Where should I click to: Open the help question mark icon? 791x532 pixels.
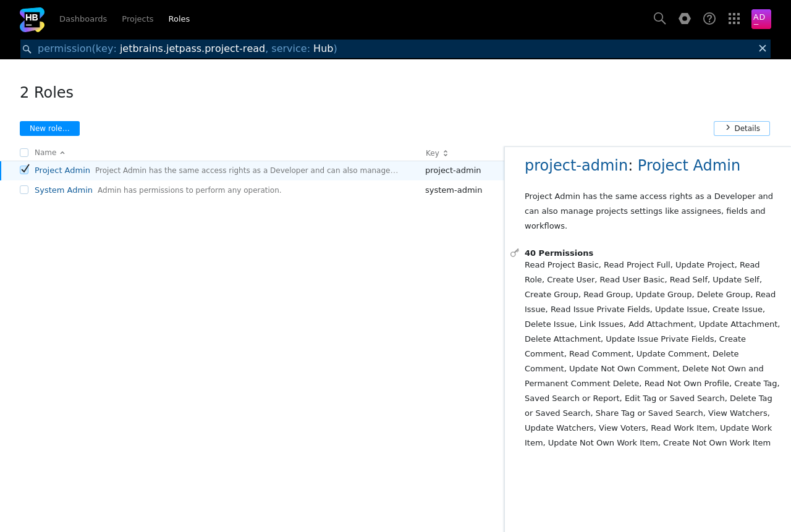[709, 19]
